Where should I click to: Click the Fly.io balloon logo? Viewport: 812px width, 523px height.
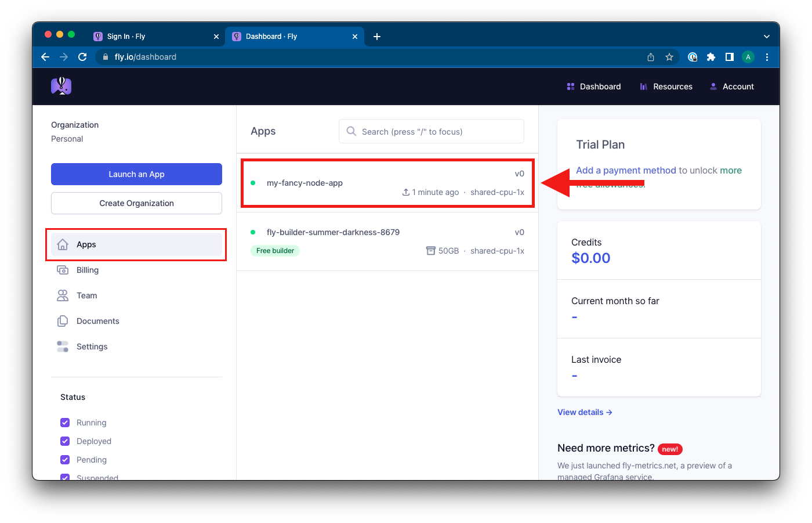(x=61, y=85)
